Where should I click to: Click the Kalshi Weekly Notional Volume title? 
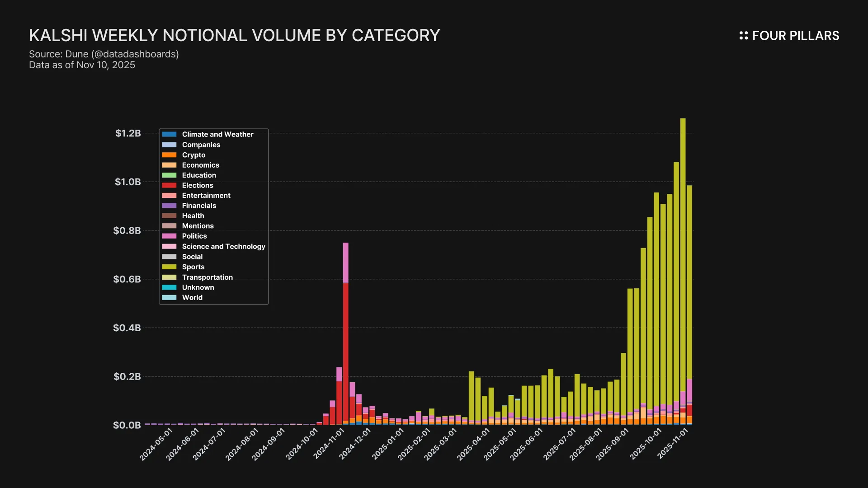click(x=234, y=36)
